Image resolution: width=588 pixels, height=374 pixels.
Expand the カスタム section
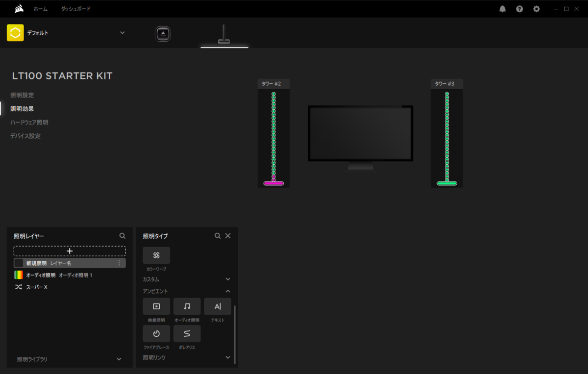227,279
